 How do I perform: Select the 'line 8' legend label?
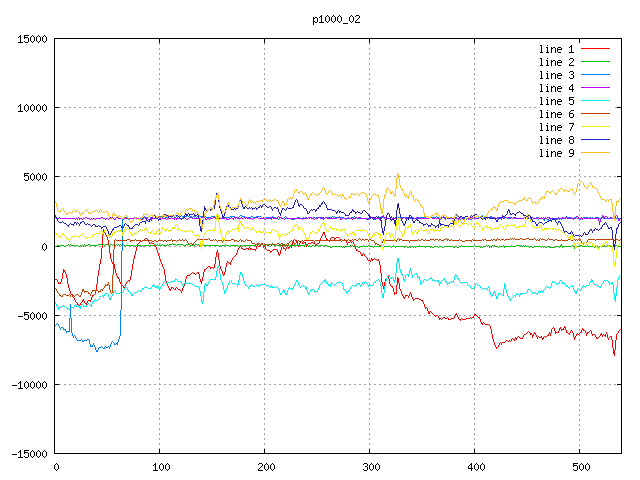pos(557,140)
